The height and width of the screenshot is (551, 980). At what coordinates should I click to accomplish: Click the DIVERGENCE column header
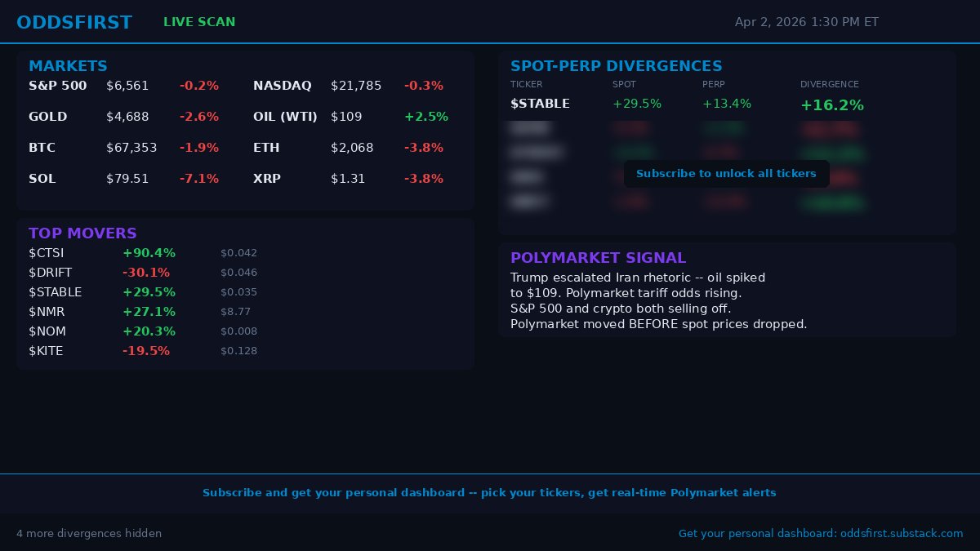pos(830,84)
